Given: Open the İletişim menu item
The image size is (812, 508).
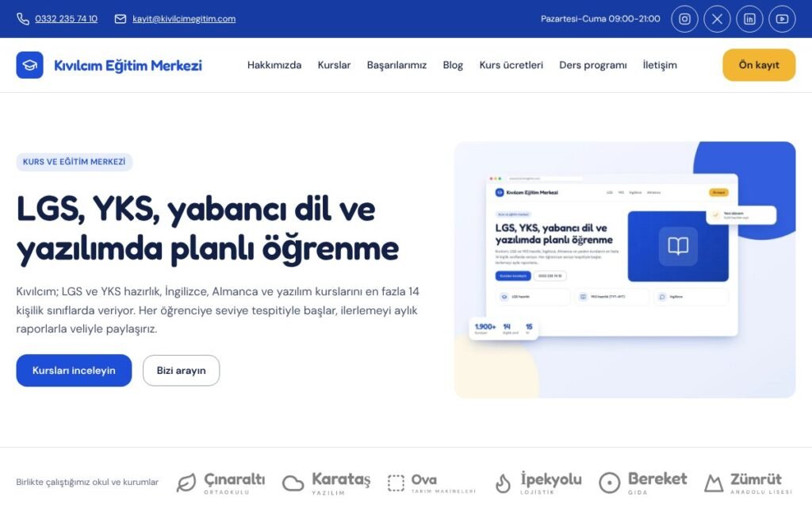Looking at the screenshot, I should click(x=660, y=65).
